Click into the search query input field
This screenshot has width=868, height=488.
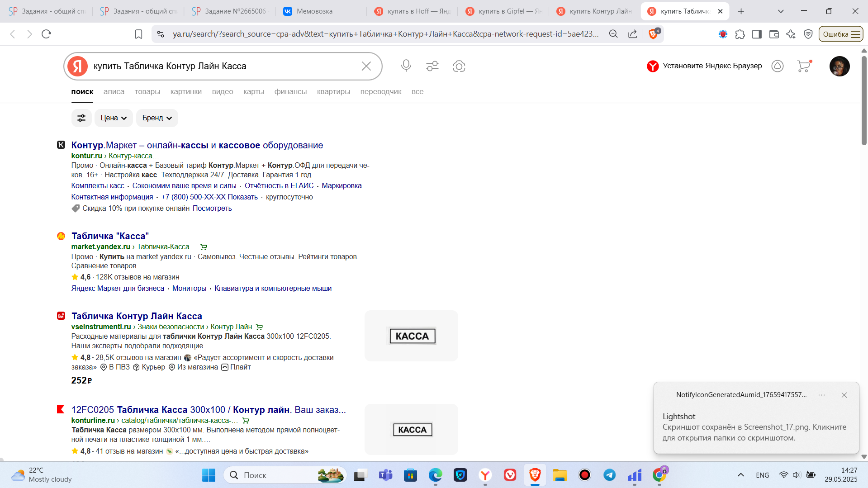point(224,66)
